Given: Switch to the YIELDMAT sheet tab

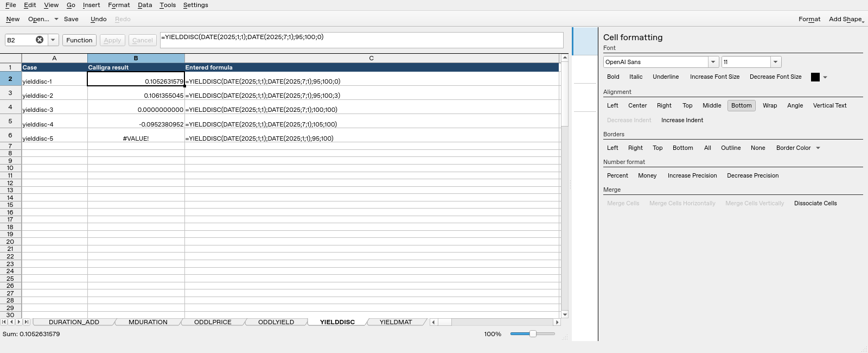Looking at the screenshot, I should tap(395, 322).
